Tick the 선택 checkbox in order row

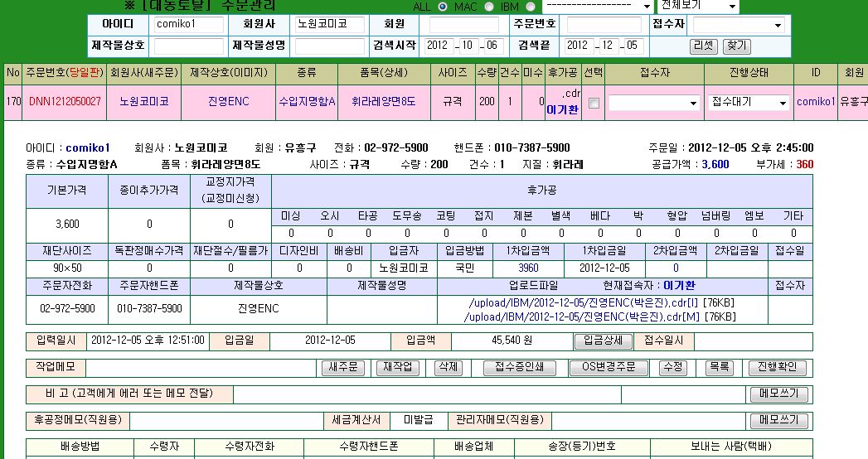pos(593,104)
